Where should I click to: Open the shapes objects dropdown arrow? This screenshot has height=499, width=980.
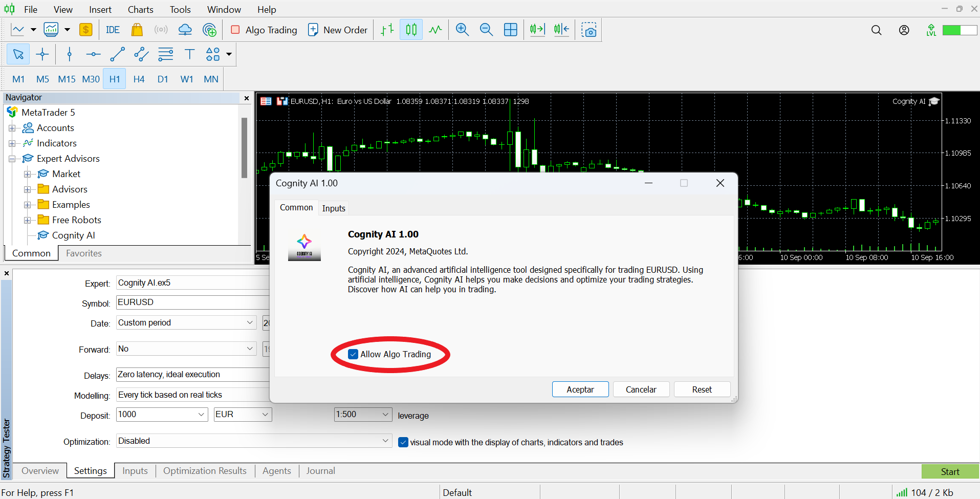pos(229,54)
